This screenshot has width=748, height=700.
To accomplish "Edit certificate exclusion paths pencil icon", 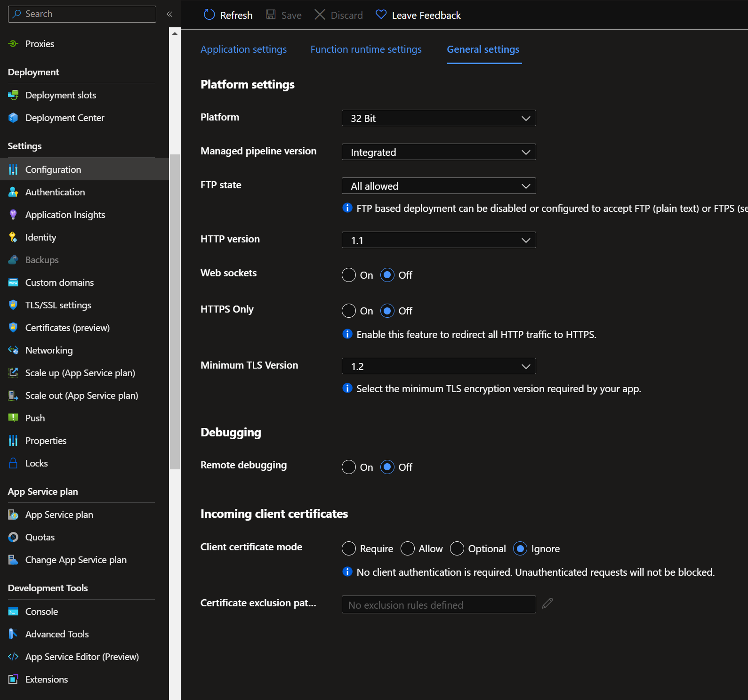I will pyautogui.click(x=547, y=603).
